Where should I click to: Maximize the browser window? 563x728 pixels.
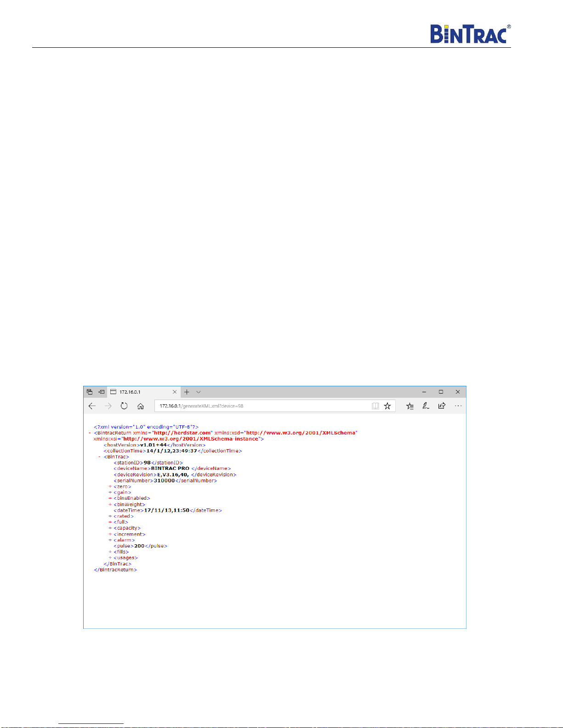[x=441, y=392]
